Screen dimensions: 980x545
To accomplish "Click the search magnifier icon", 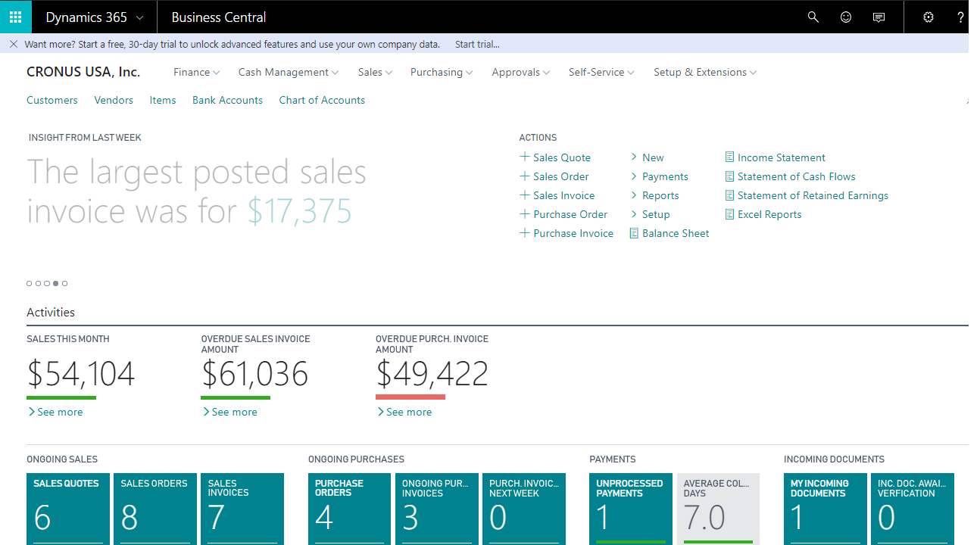I will tap(813, 17).
